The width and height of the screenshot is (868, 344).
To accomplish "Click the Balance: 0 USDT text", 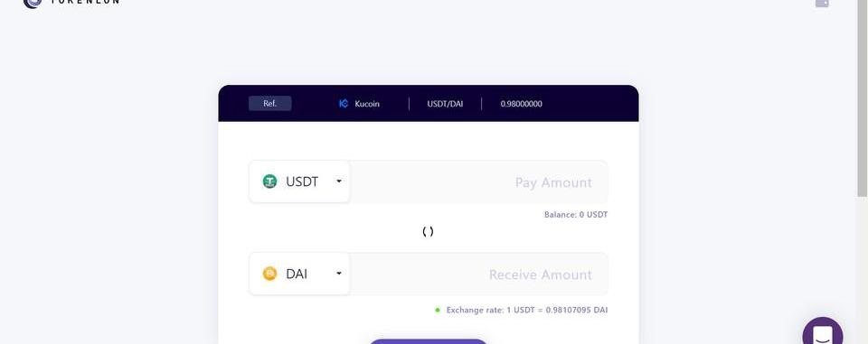I will pos(576,215).
